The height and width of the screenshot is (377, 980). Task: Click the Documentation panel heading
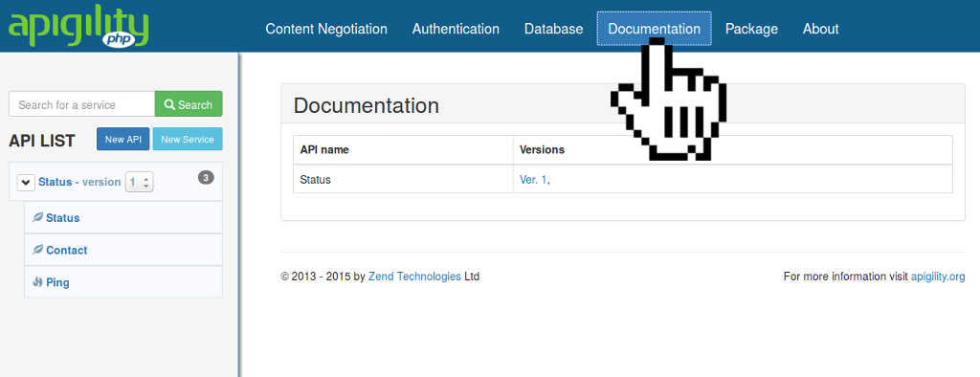pyautogui.click(x=367, y=105)
